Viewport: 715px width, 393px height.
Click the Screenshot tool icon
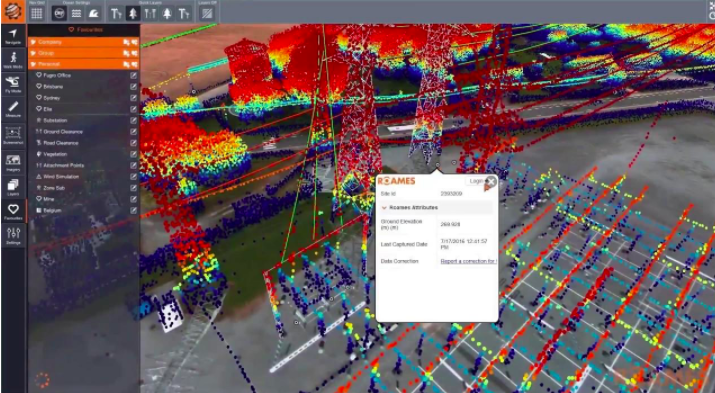click(x=13, y=135)
